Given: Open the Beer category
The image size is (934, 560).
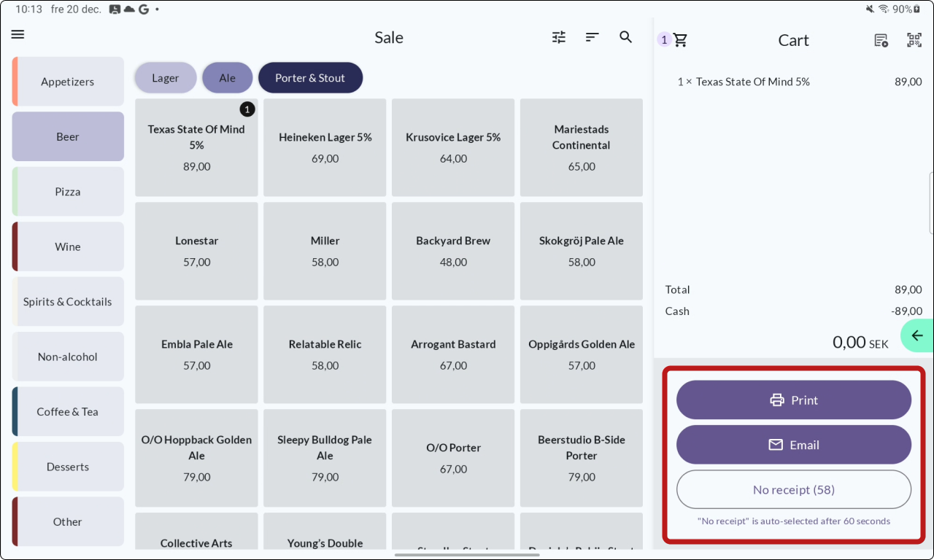Looking at the screenshot, I should click(68, 136).
